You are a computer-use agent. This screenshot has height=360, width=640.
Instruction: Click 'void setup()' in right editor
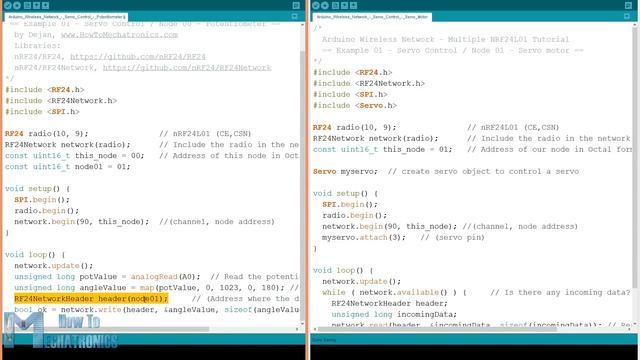(345, 193)
